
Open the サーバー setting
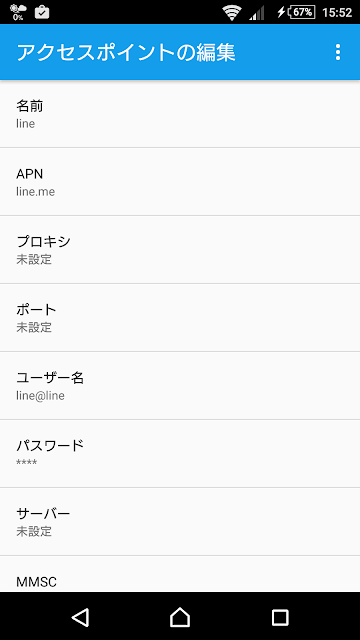point(180,521)
